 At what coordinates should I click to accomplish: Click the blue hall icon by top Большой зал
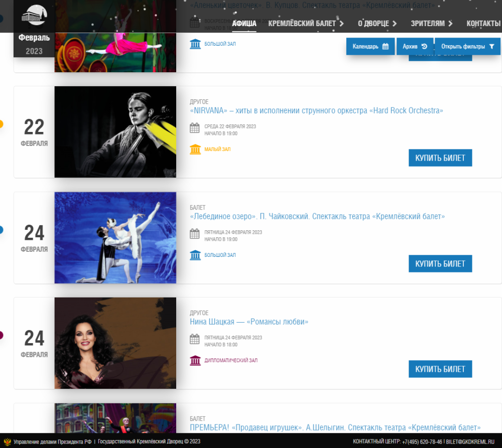(195, 44)
